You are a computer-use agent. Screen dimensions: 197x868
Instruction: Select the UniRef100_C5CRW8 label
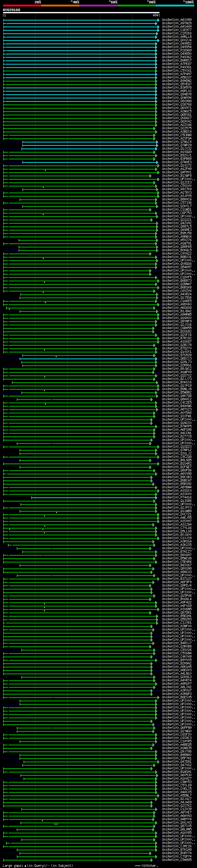177,135
